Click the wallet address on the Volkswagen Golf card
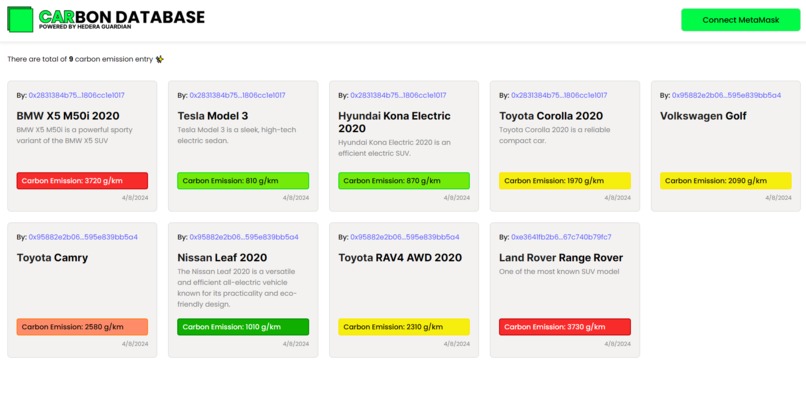Image resolution: width=806 pixels, height=400 pixels. click(726, 95)
